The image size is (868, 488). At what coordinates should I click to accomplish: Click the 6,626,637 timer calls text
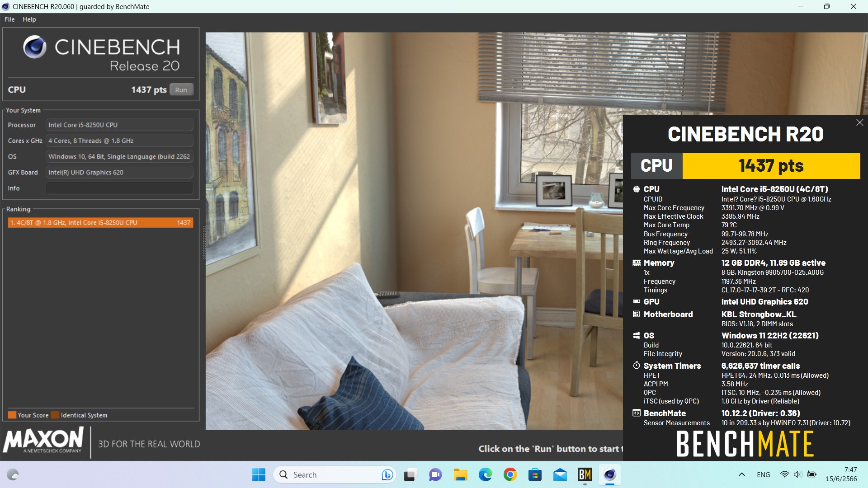pyautogui.click(x=760, y=366)
